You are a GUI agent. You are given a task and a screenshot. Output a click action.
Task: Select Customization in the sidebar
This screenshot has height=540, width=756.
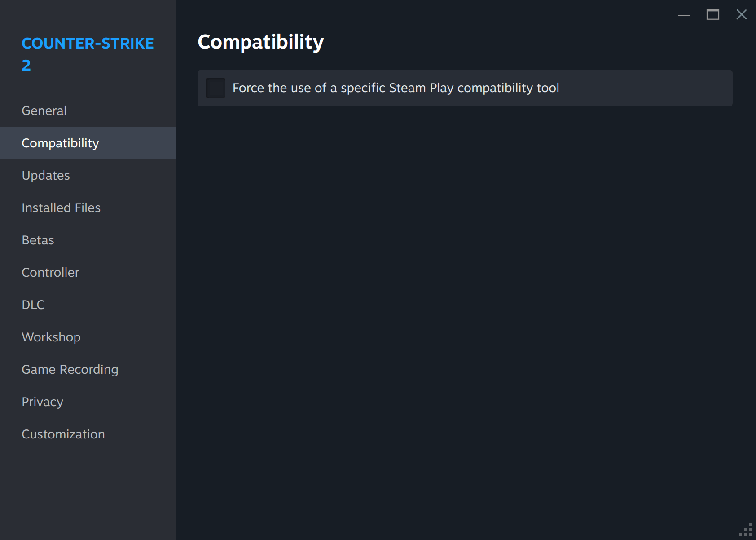(63, 434)
